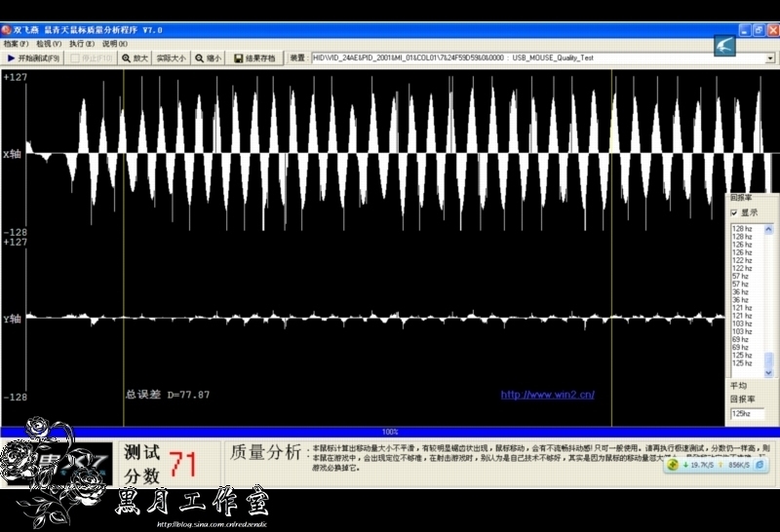The width and height of the screenshot is (780, 532).
Task: Click the red score number 71
Action: click(182, 465)
